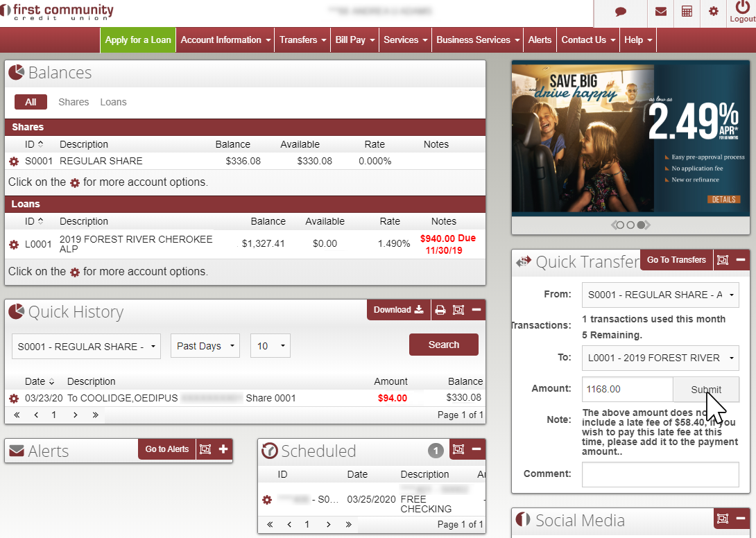Collapse the Social Media panel
The height and width of the screenshot is (538, 756).
point(741,518)
